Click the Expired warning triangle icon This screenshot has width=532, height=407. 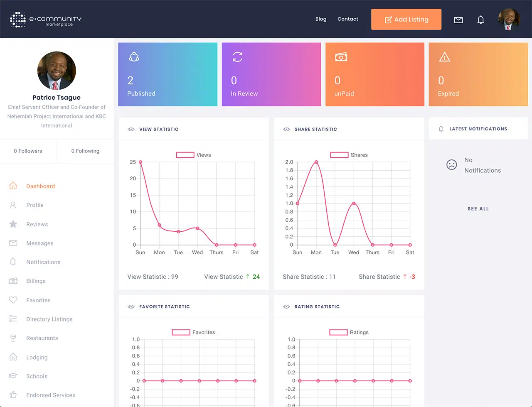click(x=445, y=57)
